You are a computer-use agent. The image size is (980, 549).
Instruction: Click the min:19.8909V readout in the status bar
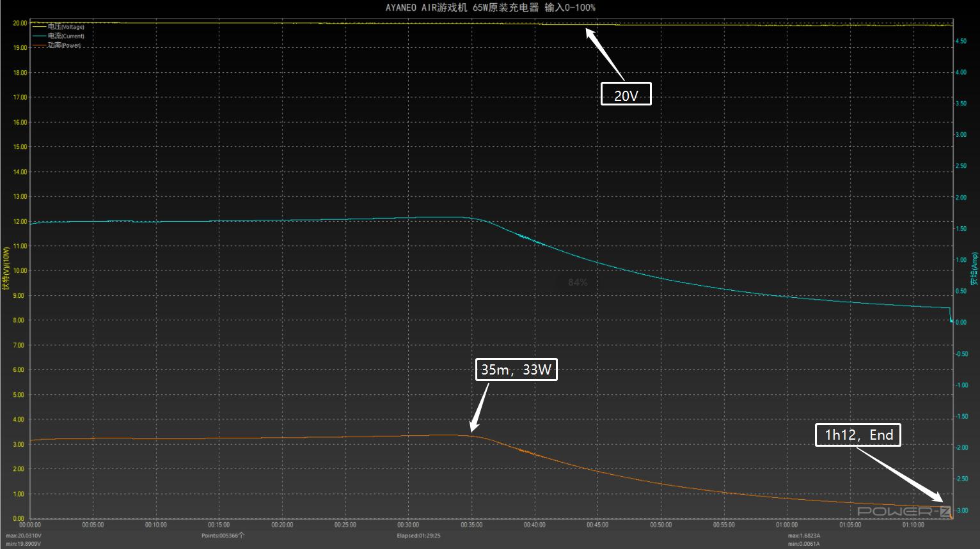(x=24, y=544)
